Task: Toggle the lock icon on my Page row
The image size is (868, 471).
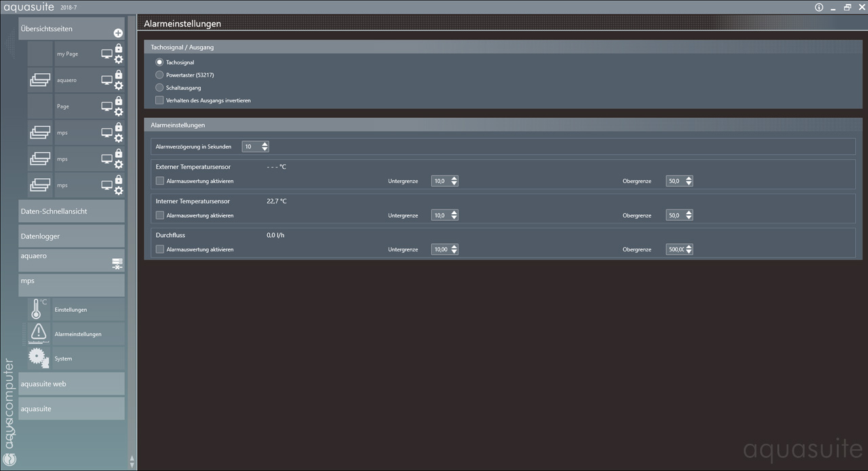Action: tap(119, 48)
